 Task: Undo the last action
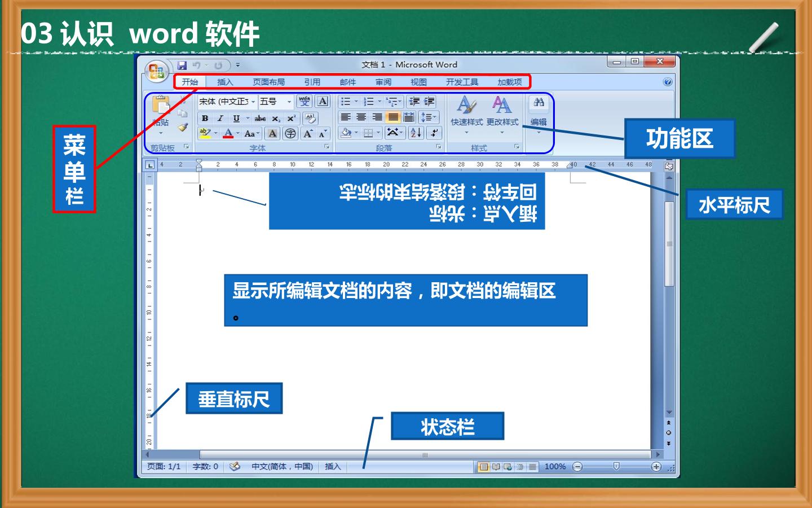point(196,65)
